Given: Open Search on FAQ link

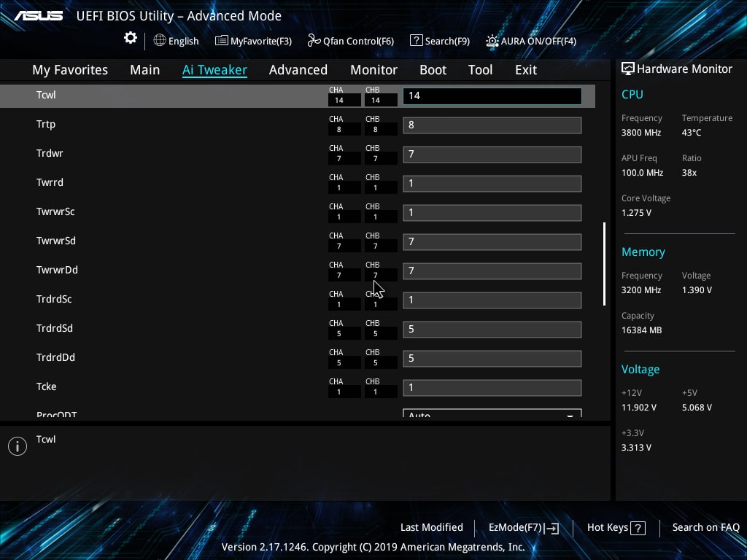Looking at the screenshot, I should 706,528.
